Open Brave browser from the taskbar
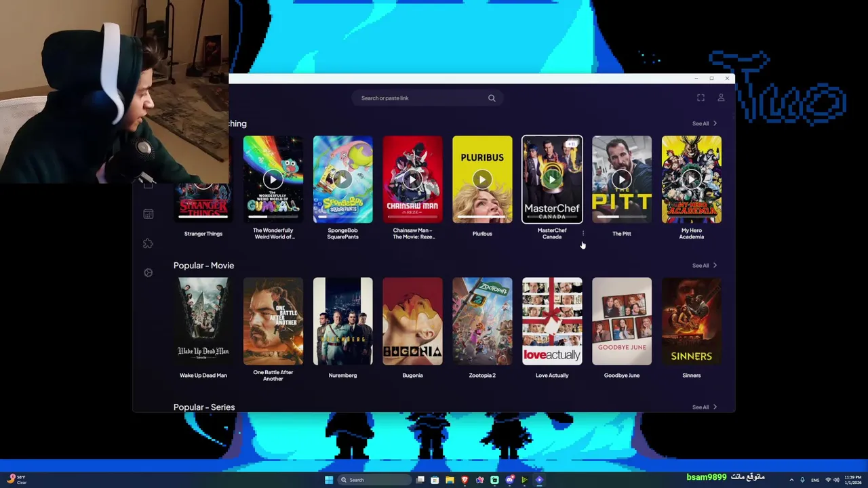This screenshot has height=488, width=868. tap(465, 480)
